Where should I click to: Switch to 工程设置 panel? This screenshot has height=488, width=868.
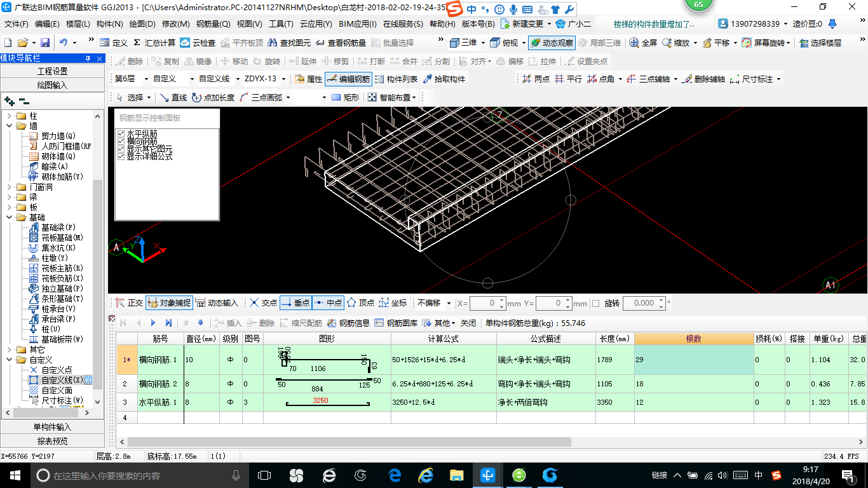tap(52, 71)
